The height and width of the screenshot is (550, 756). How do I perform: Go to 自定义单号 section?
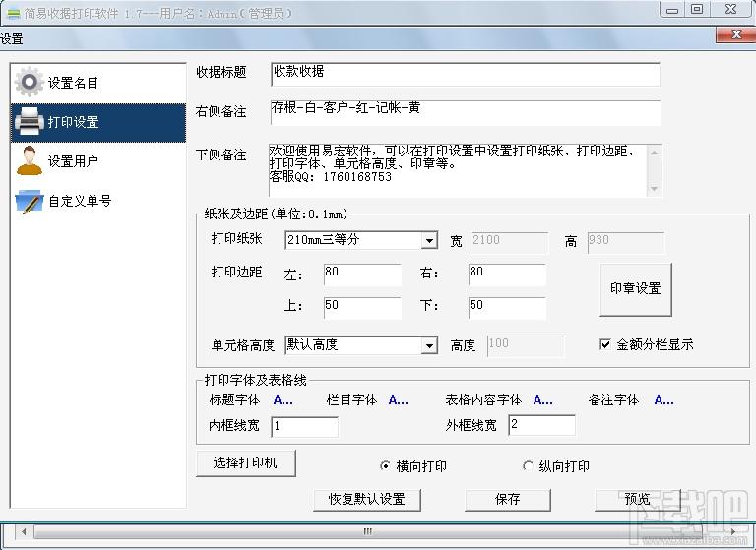click(x=97, y=201)
